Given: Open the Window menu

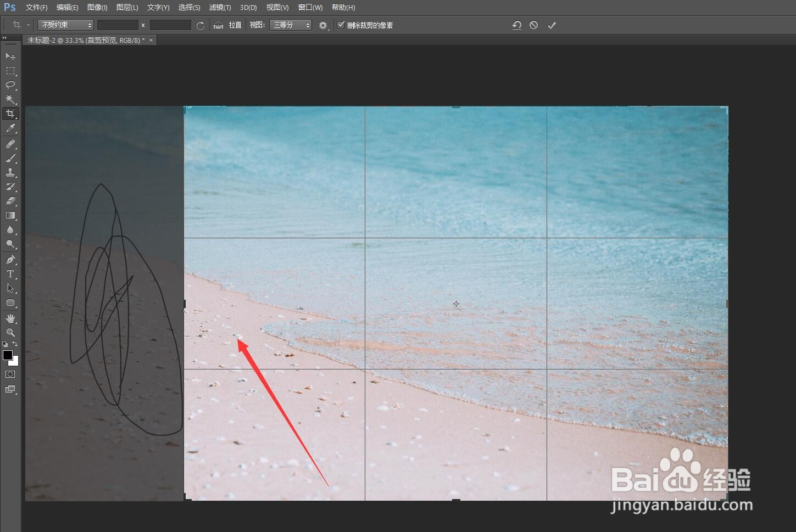Looking at the screenshot, I should 310,8.
